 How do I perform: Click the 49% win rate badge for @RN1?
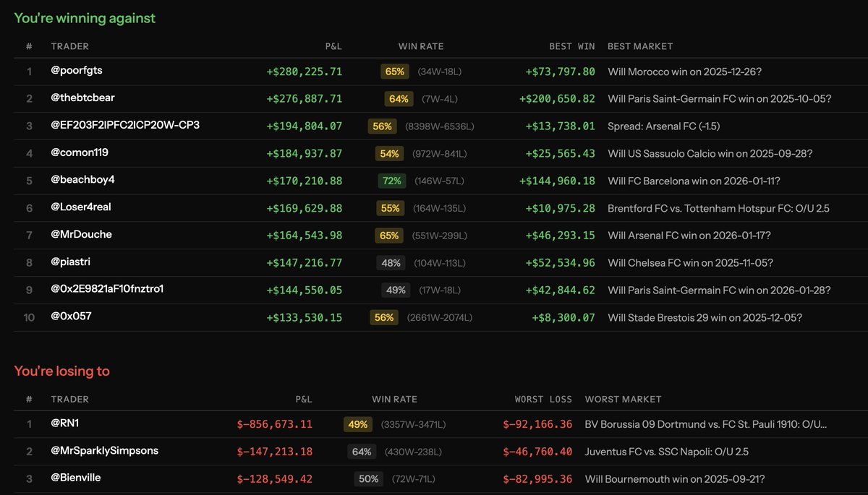click(358, 424)
